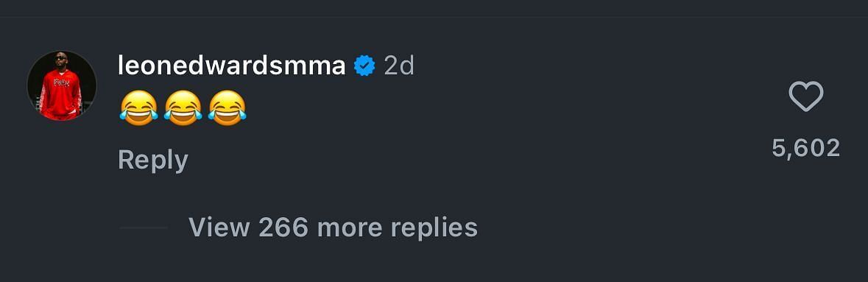This screenshot has height=282, width=868.
Task: Click the middle laughing-crying emoji
Action: click(183, 108)
